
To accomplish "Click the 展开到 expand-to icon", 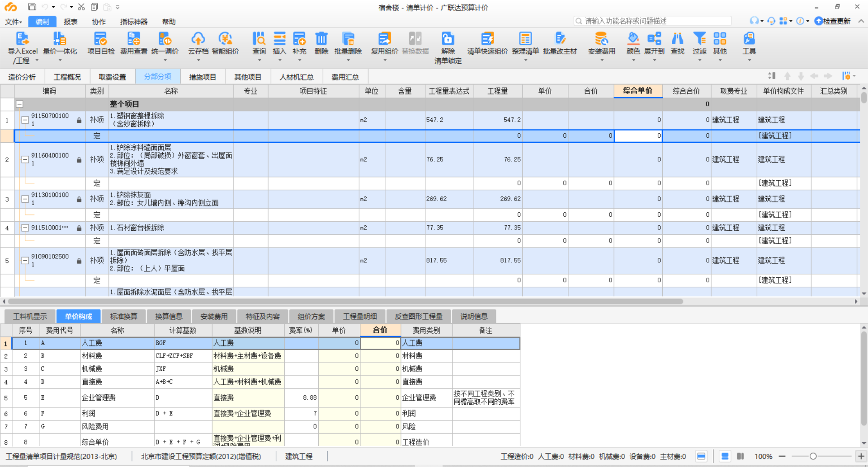I will point(654,39).
